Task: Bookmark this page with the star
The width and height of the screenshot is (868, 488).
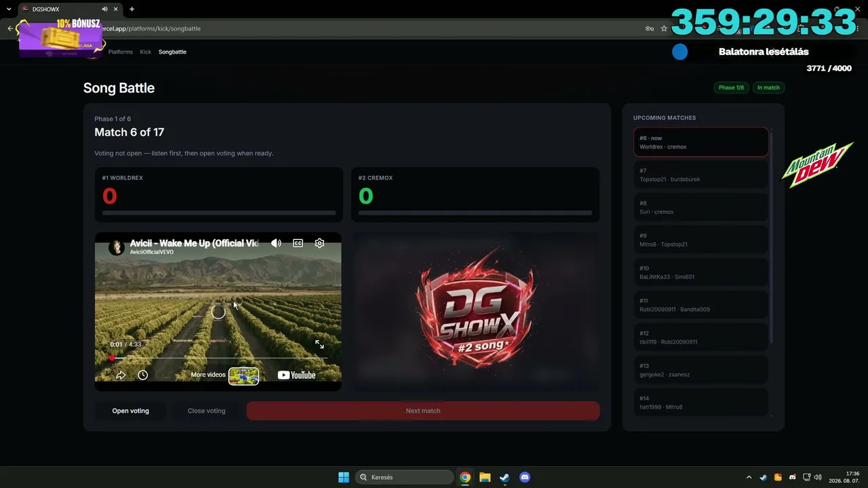Action: tap(664, 28)
